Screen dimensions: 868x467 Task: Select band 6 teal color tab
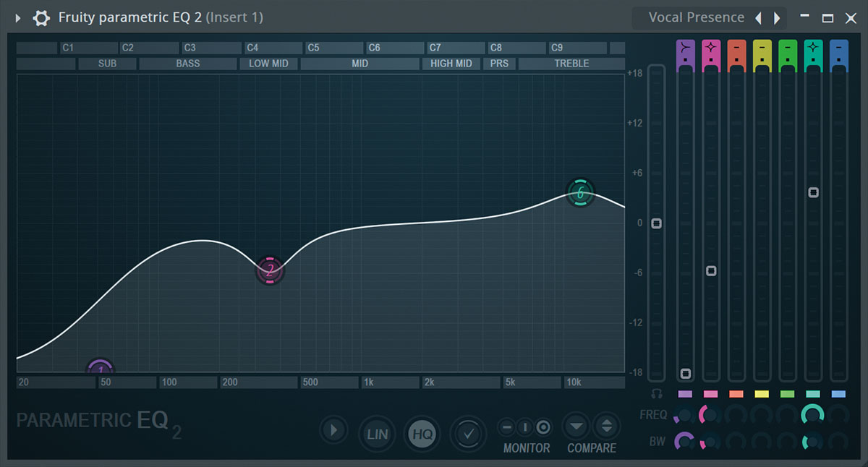coord(813,394)
